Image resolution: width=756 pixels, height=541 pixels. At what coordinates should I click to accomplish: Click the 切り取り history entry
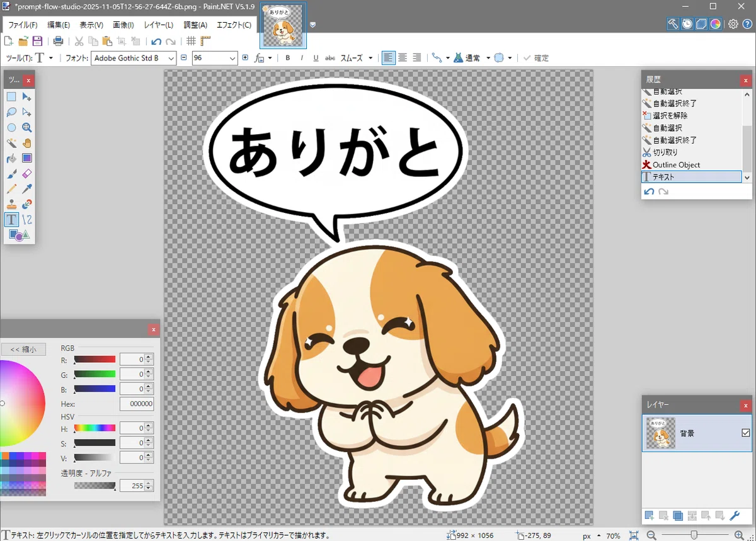691,152
